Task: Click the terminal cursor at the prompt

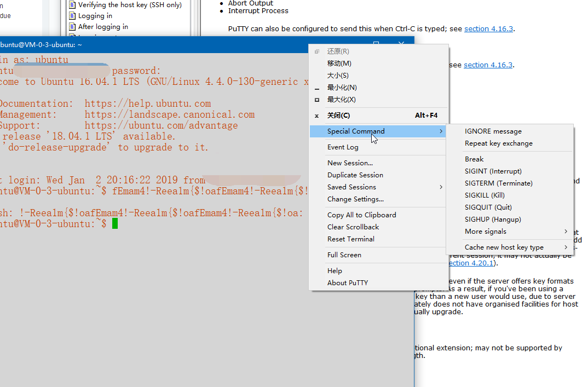Action: click(115, 224)
